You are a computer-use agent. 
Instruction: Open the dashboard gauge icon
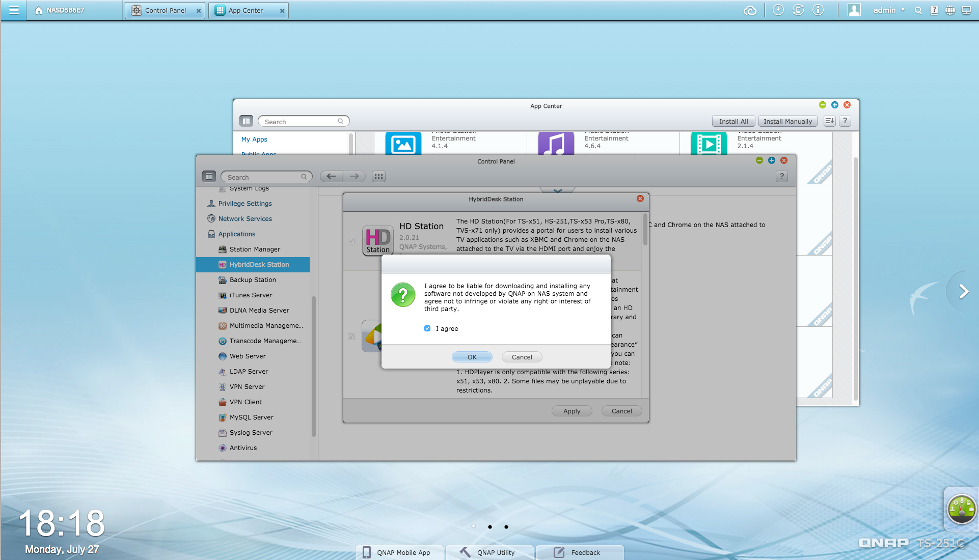[x=962, y=509]
